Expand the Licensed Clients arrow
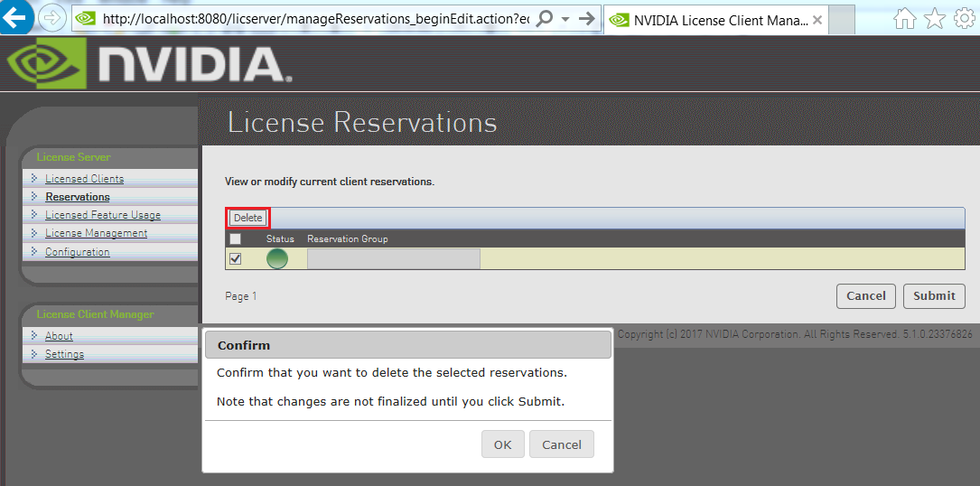The width and height of the screenshot is (980, 486). (x=34, y=178)
